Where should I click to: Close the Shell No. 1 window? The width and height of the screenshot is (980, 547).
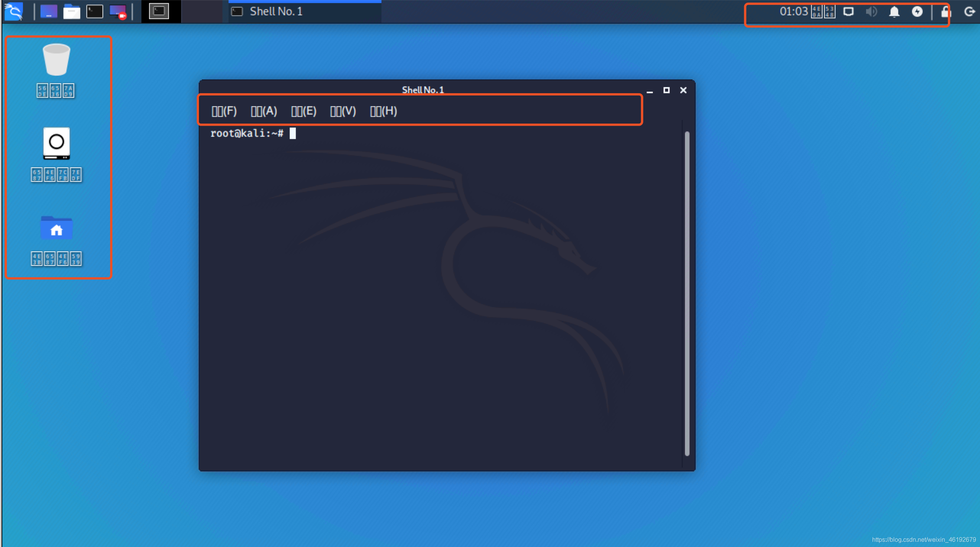click(683, 90)
